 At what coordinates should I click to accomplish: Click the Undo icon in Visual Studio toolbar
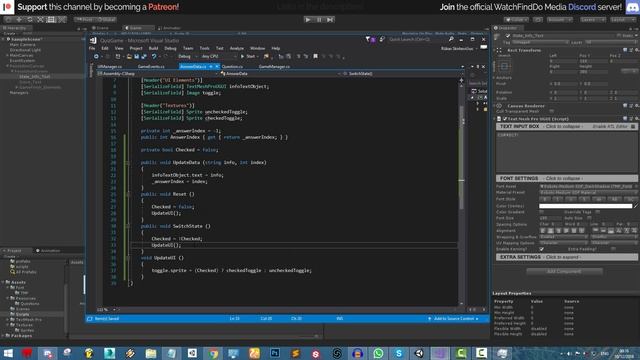154,56
